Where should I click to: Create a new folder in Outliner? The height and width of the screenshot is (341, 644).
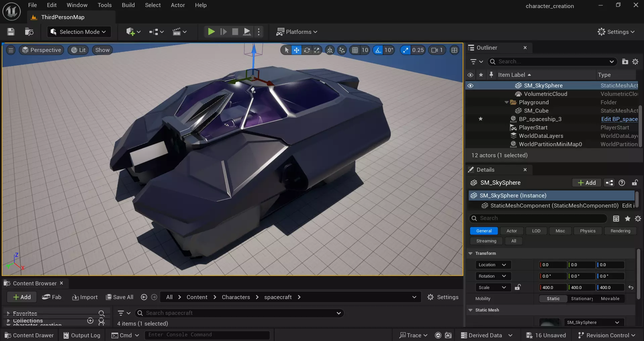[x=625, y=62]
